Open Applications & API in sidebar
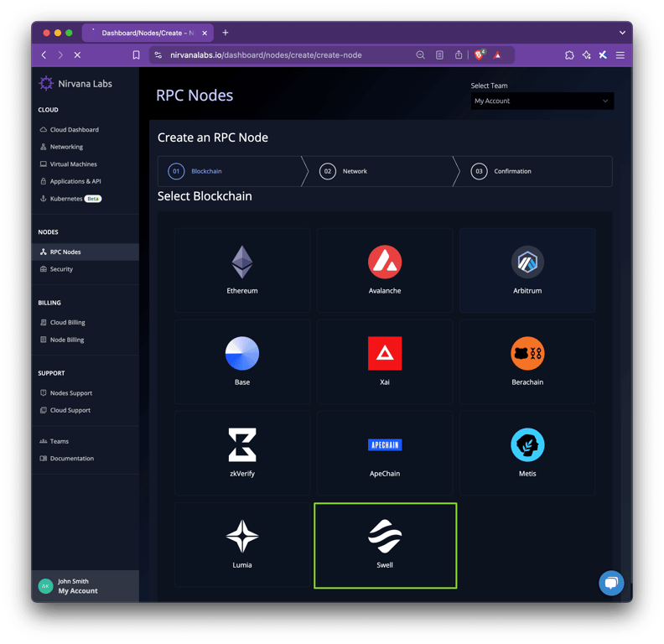Viewport: 664px width, 644px height. pos(70,181)
